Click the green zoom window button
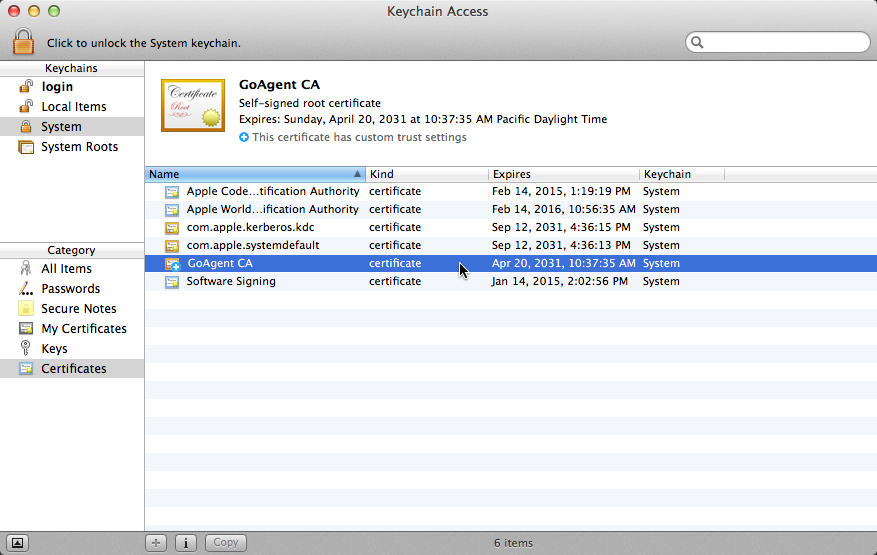 coord(54,11)
